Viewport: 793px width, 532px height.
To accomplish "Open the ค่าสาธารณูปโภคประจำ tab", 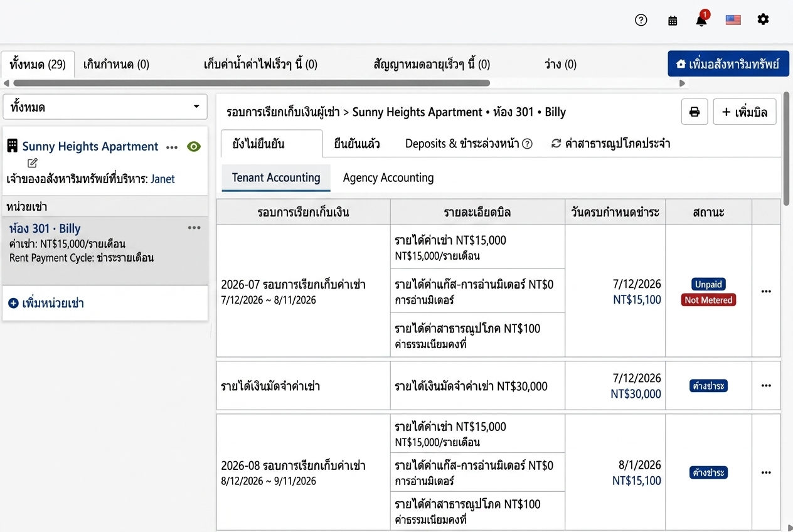I will (x=610, y=144).
